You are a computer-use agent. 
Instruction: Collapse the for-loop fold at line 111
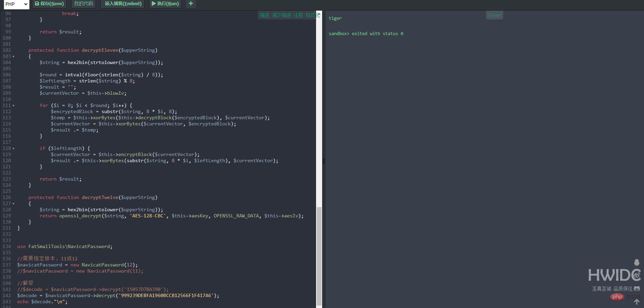pos(14,106)
